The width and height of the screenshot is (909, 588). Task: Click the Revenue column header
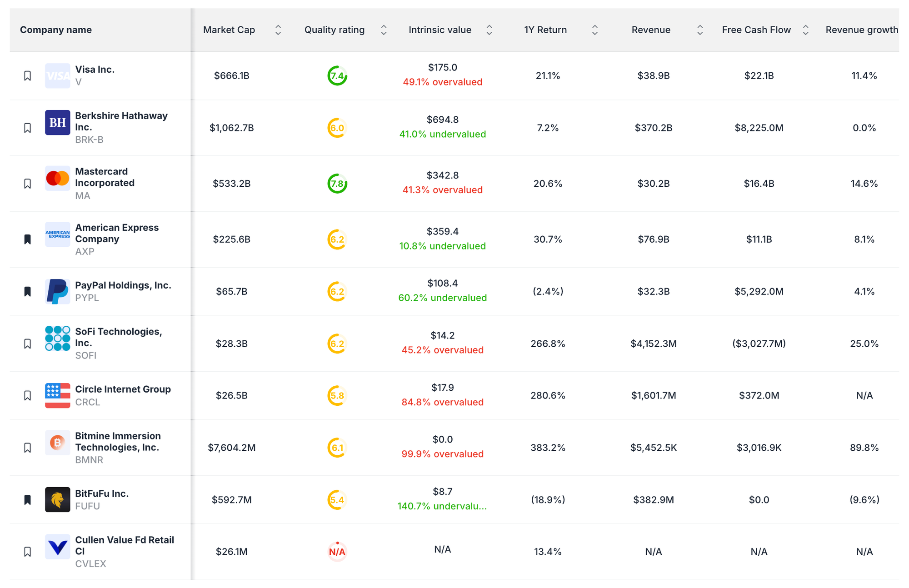point(651,30)
